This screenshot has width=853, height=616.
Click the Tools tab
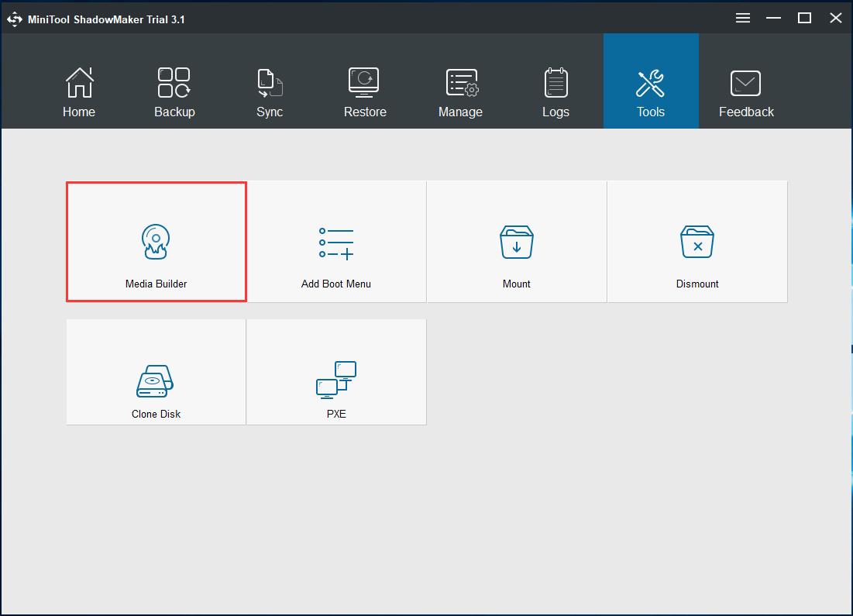(x=651, y=81)
